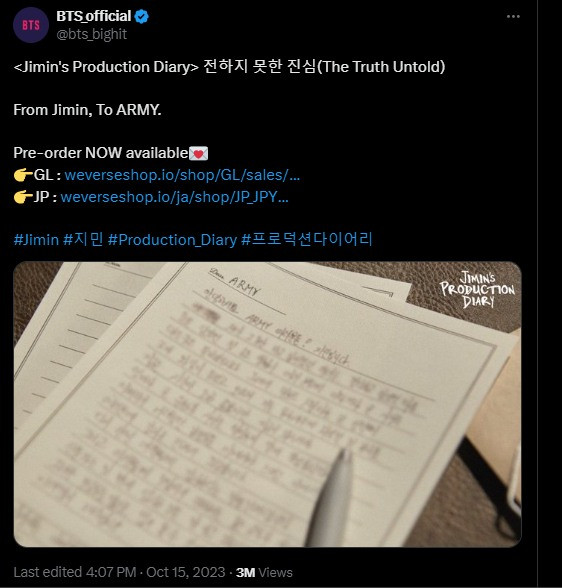The image size is (562, 588).
Task: Click the blue verified badge
Action: pyautogui.click(x=142, y=16)
